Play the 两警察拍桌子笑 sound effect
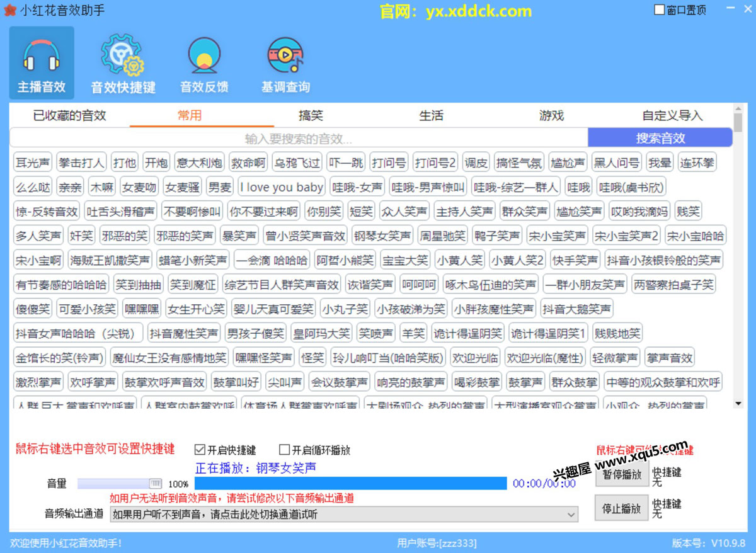756x553 pixels. (x=673, y=284)
